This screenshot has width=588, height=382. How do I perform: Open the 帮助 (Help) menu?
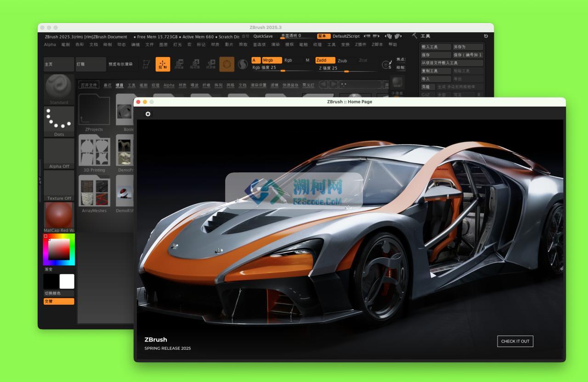(392, 45)
